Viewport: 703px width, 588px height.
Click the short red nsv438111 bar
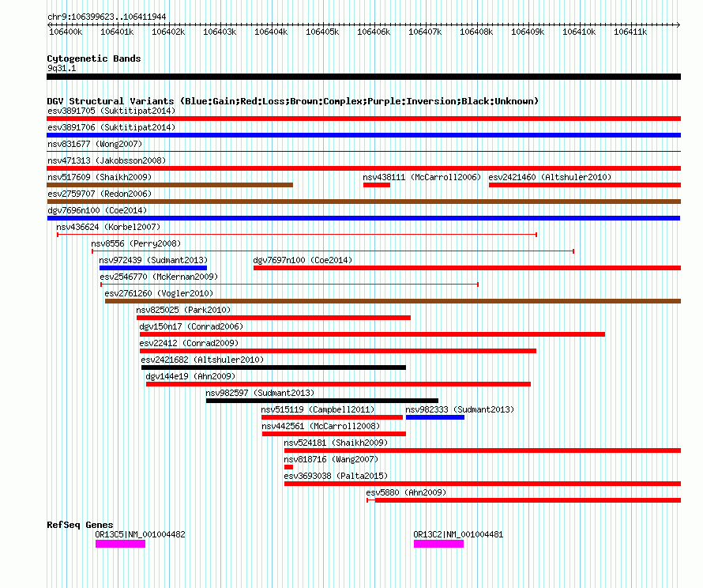click(x=377, y=185)
